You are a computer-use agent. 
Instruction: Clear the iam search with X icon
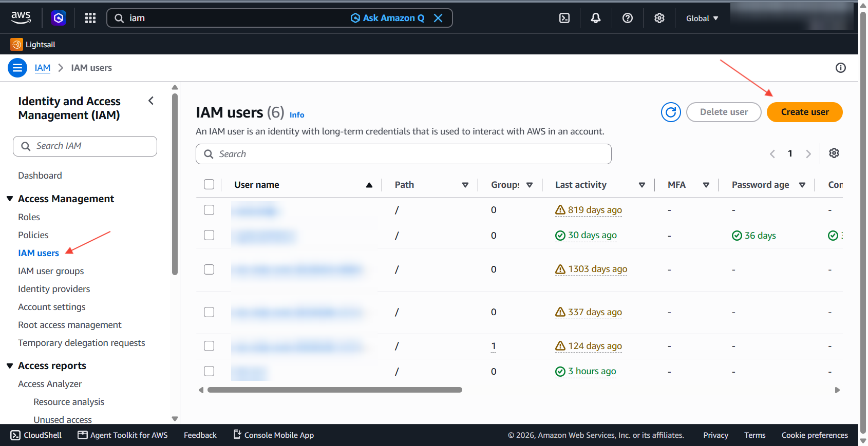click(438, 18)
